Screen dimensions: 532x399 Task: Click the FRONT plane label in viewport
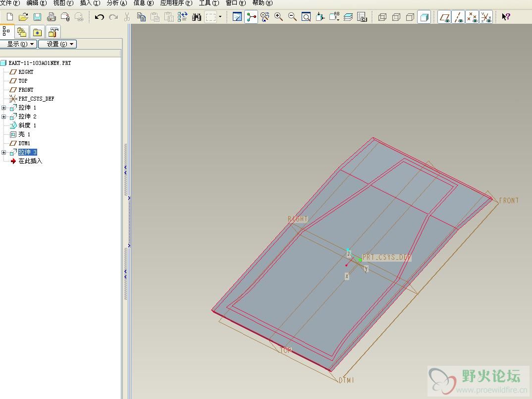pyautogui.click(x=509, y=200)
